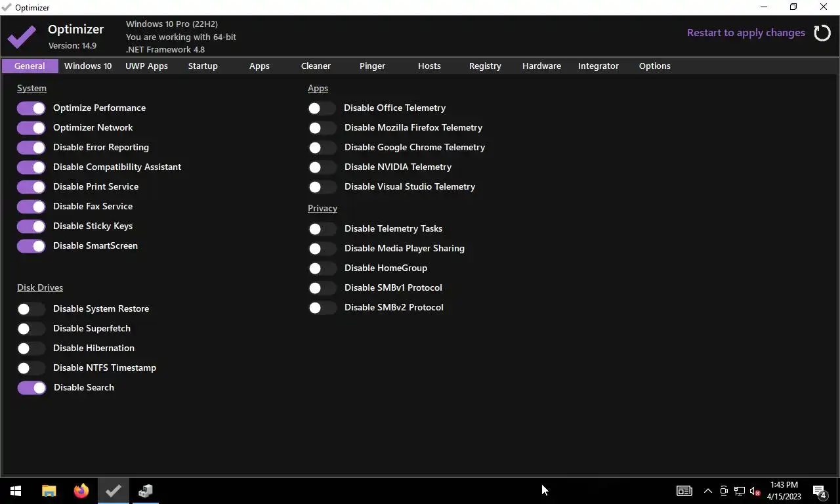Show hidden system tray icons

(x=708, y=491)
